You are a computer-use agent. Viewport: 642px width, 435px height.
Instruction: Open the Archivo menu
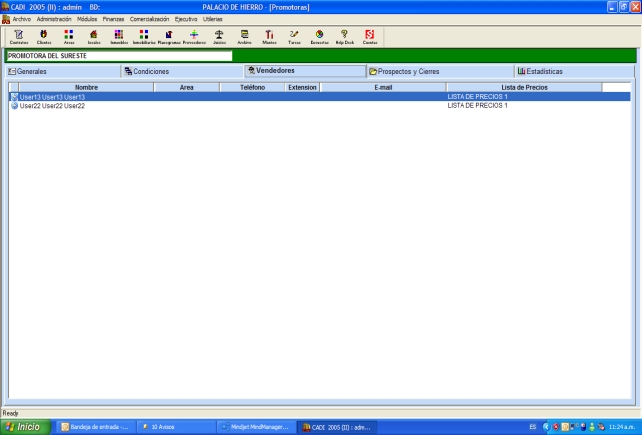tap(22, 19)
